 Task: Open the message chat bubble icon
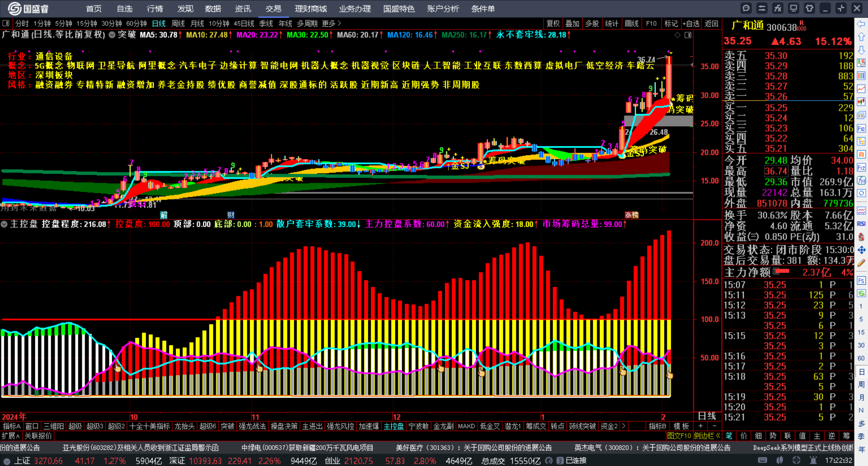(x=746, y=8)
